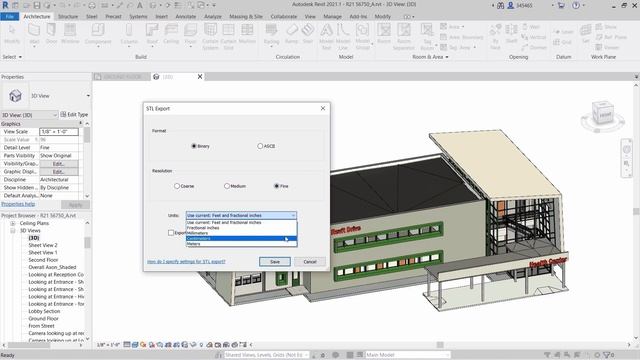Switch to the Massing & Site tab
640x360 pixels.
[x=246, y=16]
